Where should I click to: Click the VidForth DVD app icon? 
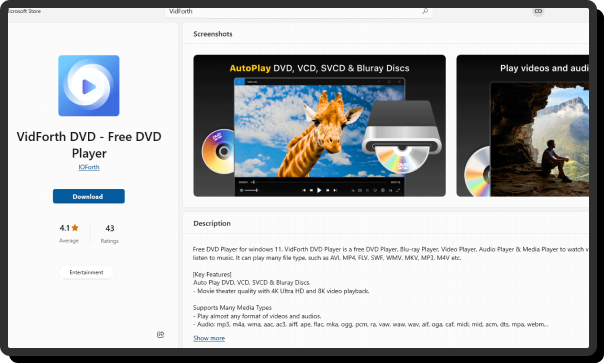click(x=89, y=86)
